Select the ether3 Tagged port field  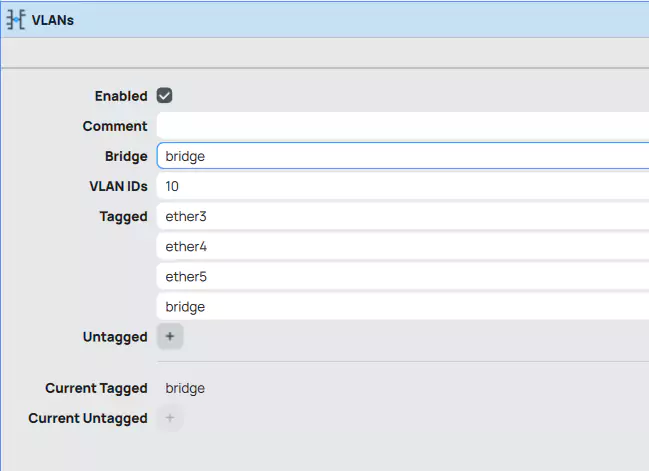click(x=400, y=216)
